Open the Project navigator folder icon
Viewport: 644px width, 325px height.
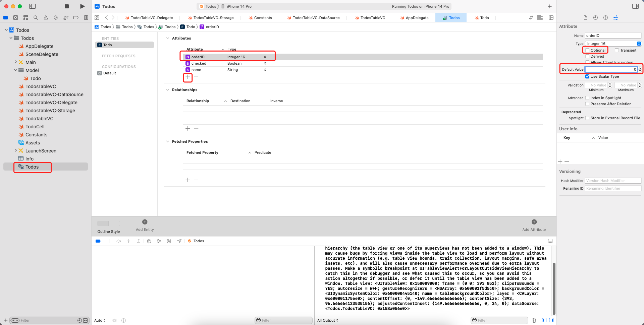pos(5,18)
